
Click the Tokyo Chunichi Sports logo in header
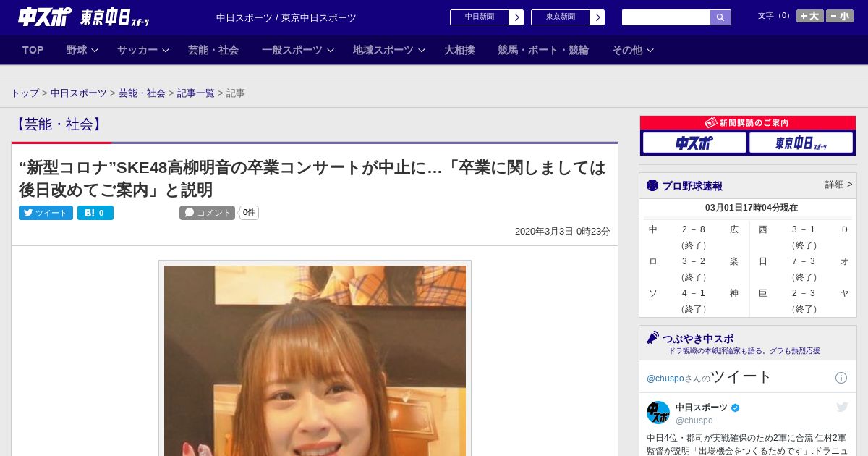[x=114, y=17]
